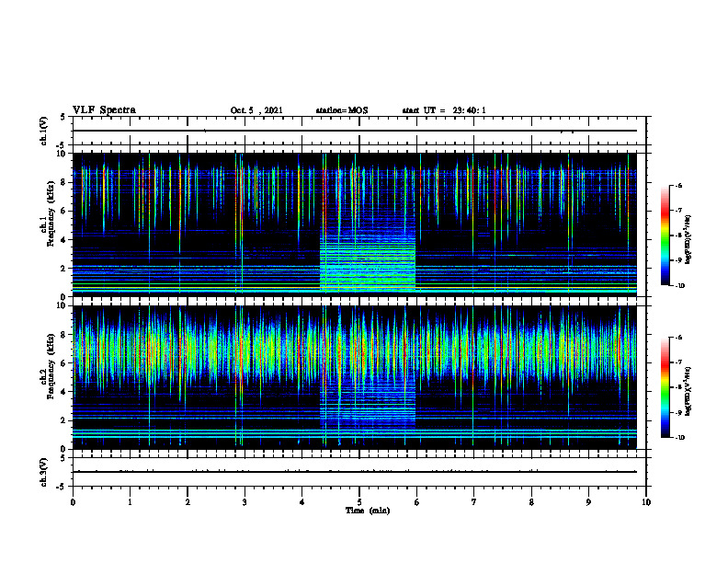This screenshot has width=728, height=563.
Task: Click the "0" tick on the time axis
Action: coord(73,502)
